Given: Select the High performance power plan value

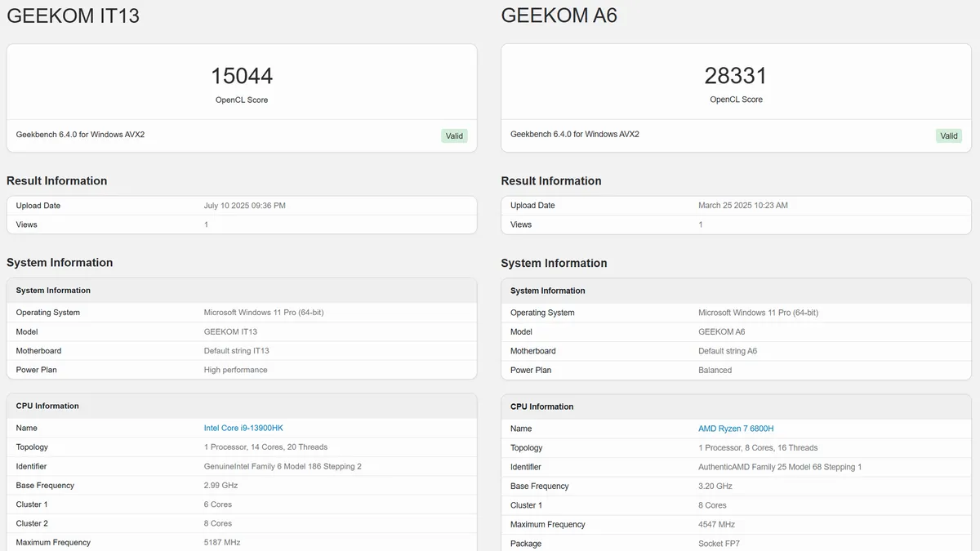Looking at the screenshot, I should [235, 370].
